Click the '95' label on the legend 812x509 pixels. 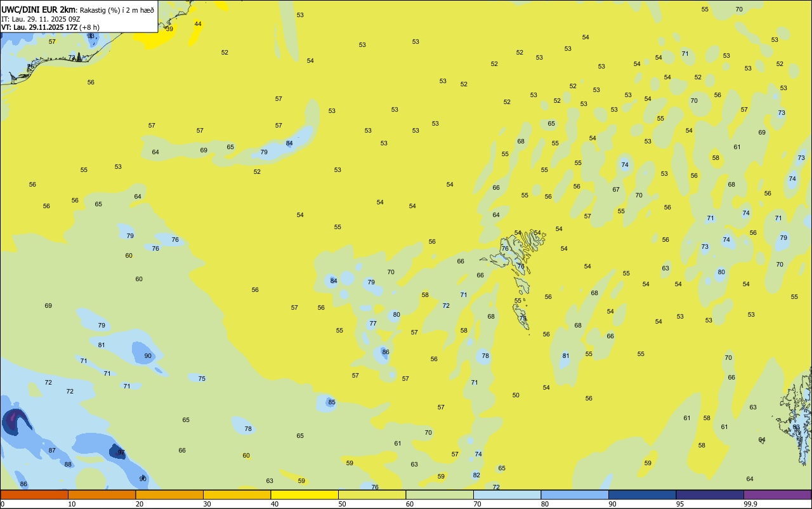pyautogui.click(x=680, y=504)
